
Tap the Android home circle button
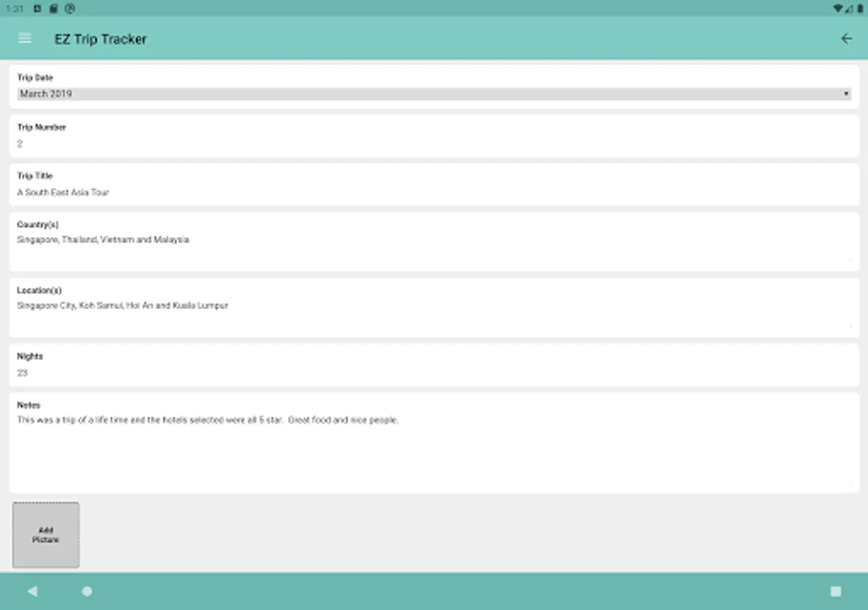(x=87, y=591)
